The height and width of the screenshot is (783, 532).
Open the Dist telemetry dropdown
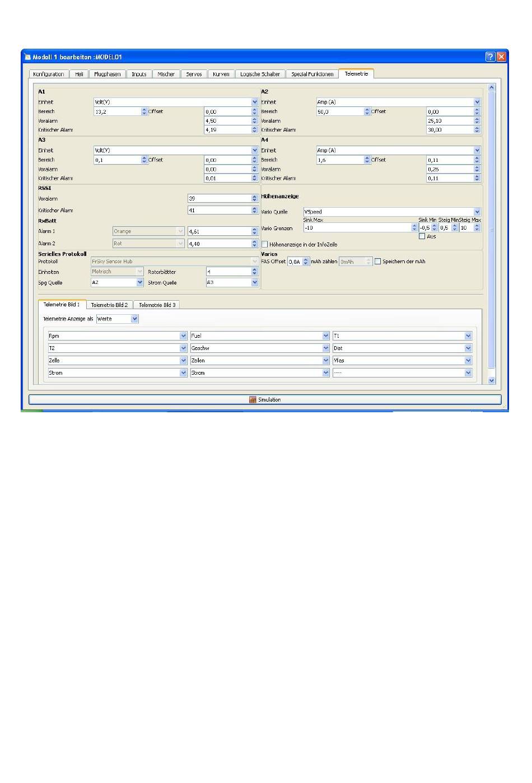pyautogui.click(x=402, y=348)
